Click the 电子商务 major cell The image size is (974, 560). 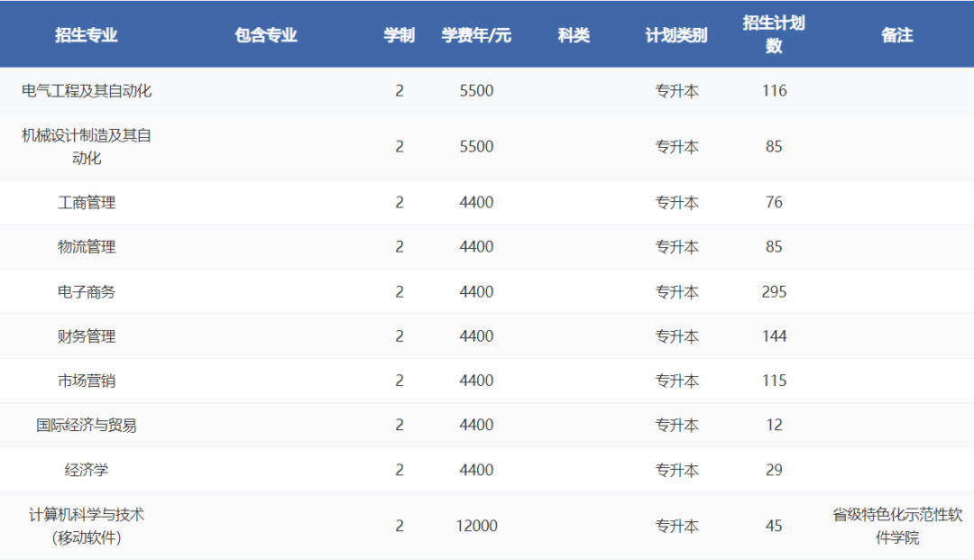click(87, 291)
